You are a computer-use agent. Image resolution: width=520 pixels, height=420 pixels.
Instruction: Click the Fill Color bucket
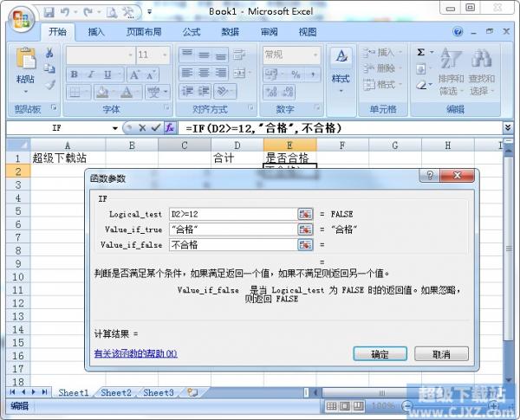[x=102, y=92]
